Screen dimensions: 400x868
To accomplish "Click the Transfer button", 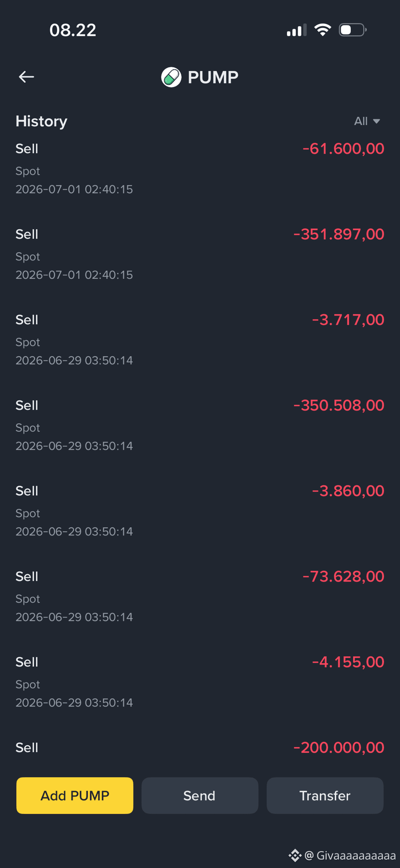I will pyautogui.click(x=325, y=796).
